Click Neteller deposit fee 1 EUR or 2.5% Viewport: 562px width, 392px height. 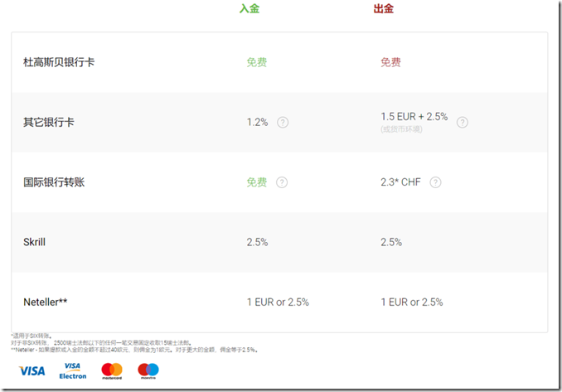pyautogui.click(x=278, y=302)
